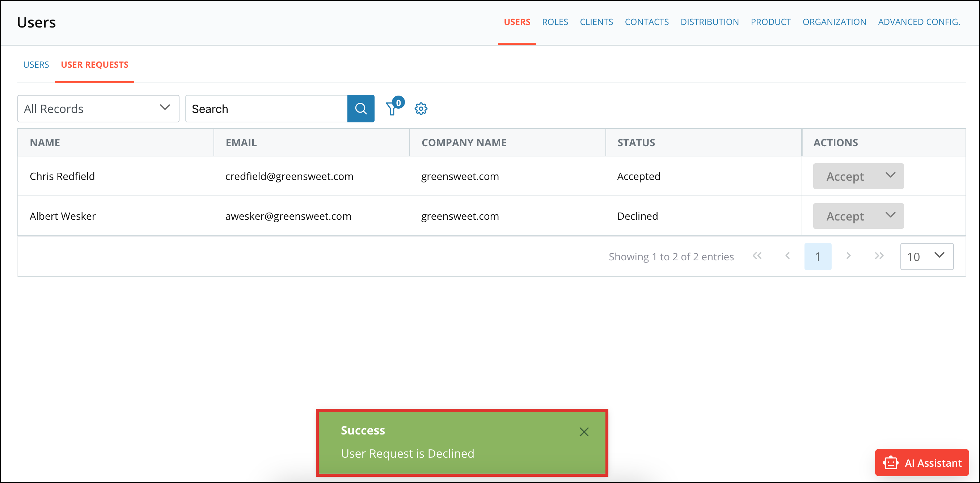Viewport: 980px width, 483px height.
Task: Expand the Accept dropdown for Chris Redfield
Action: click(890, 176)
